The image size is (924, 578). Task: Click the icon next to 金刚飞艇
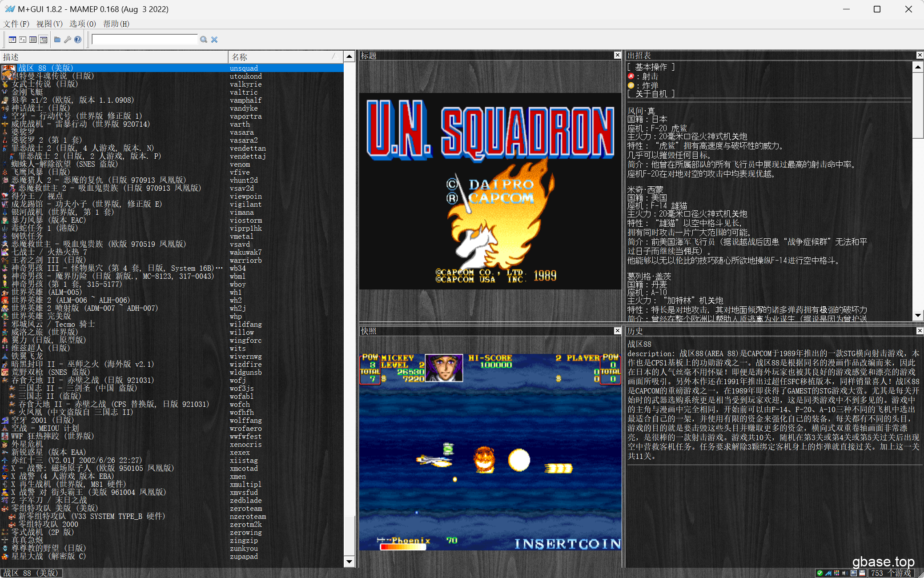click(5, 92)
